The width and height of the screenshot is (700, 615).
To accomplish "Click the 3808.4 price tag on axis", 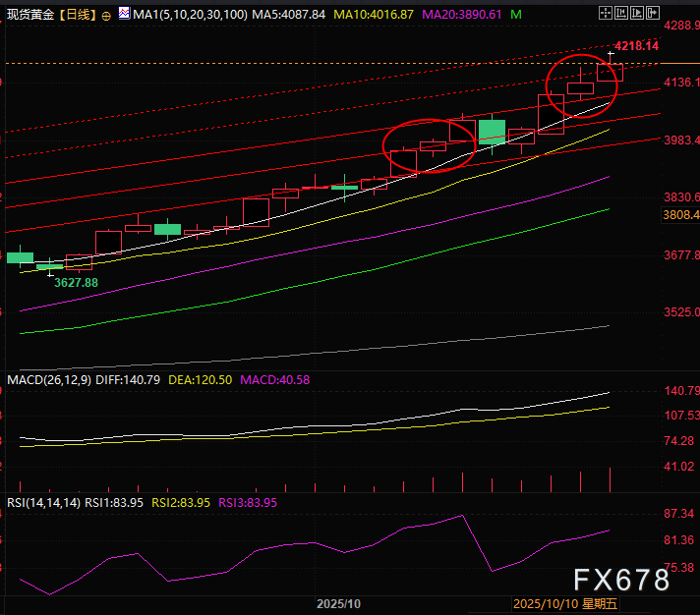I will [679, 214].
